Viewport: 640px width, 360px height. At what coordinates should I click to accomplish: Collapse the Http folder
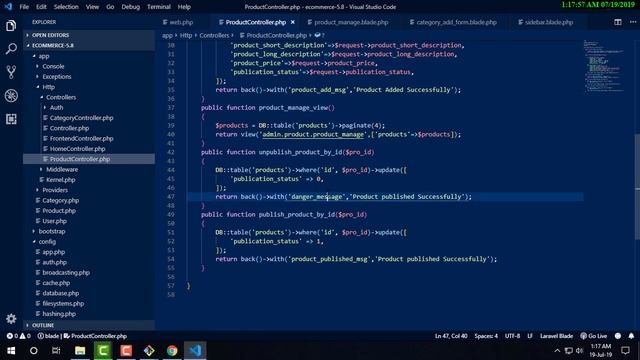pyautogui.click(x=48, y=87)
